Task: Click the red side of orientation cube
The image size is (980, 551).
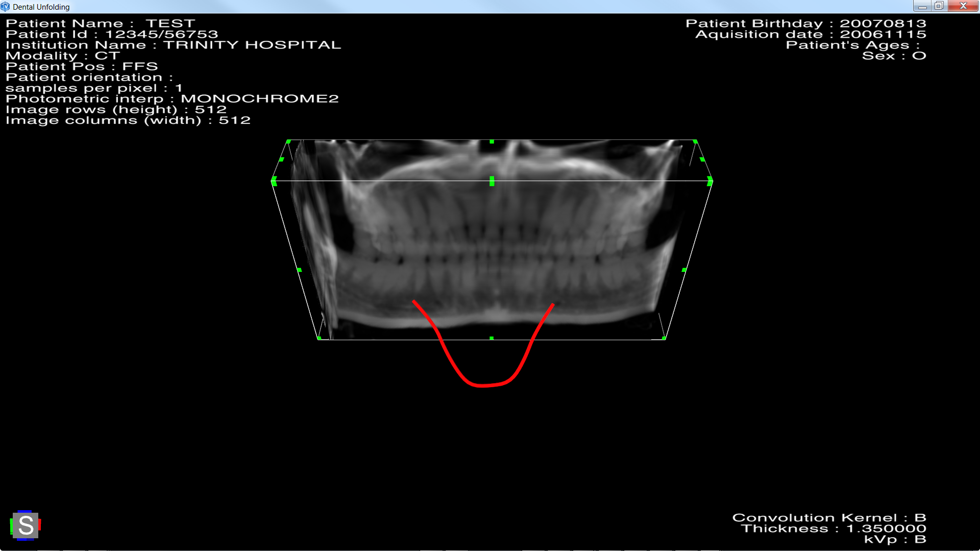Action: (x=40, y=525)
